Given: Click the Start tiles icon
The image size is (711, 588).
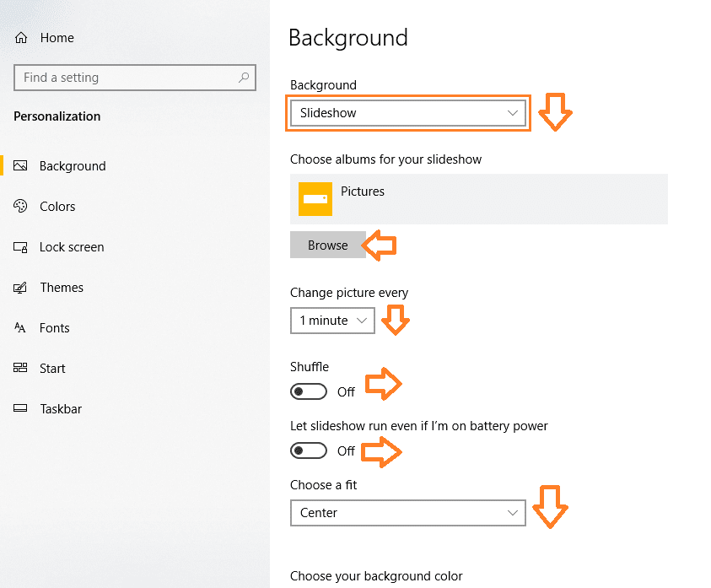Looking at the screenshot, I should [20, 368].
